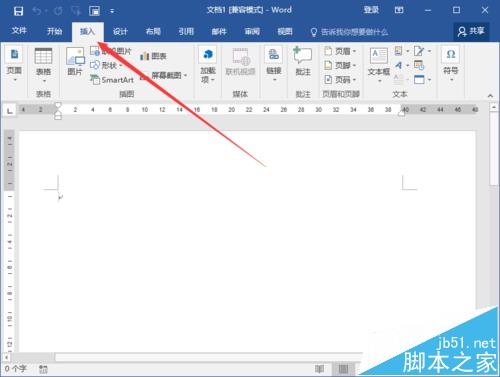The width and height of the screenshot is (500, 377).
Task: Open the Customize Quick Access Toolbar dropdown
Action: pyautogui.click(x=112, y=12)
